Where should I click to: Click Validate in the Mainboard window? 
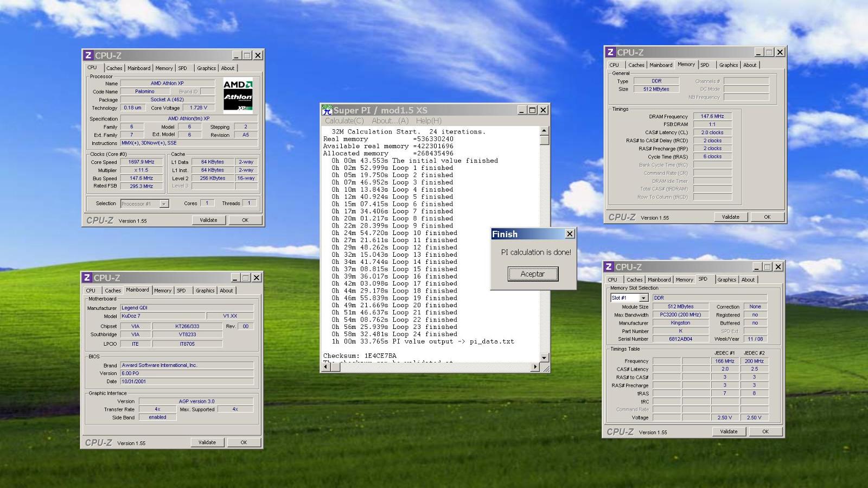pos(207,442)
